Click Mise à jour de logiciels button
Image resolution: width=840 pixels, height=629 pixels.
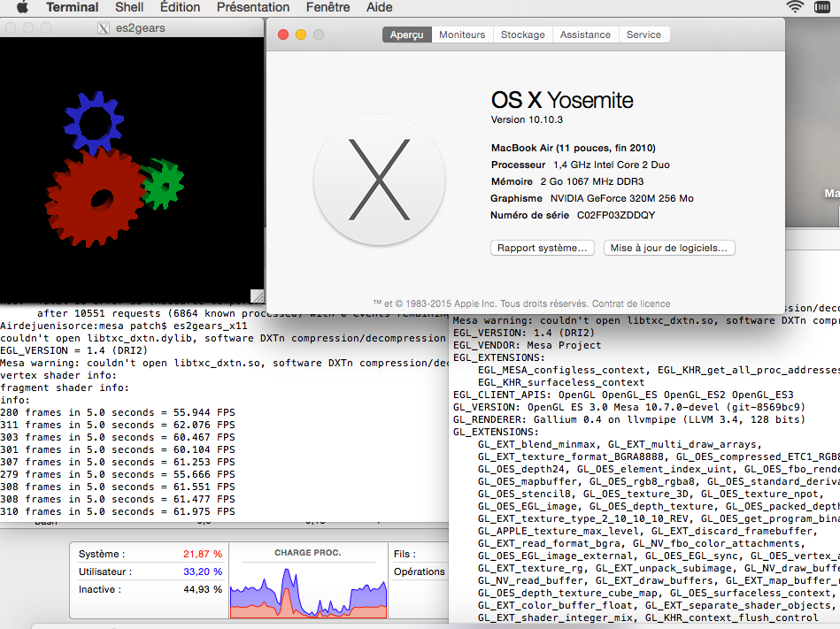669,249
